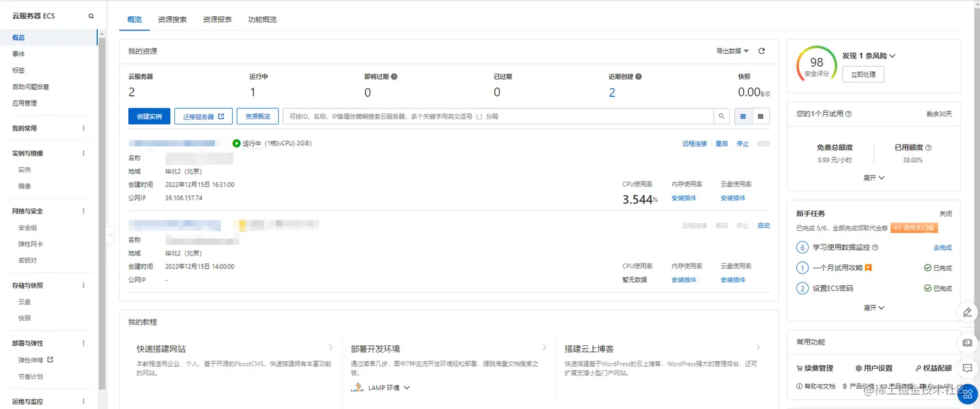Open the 运维与监控 three-dot menu
This screenshot has width=980, height=409.
[83, 401]
